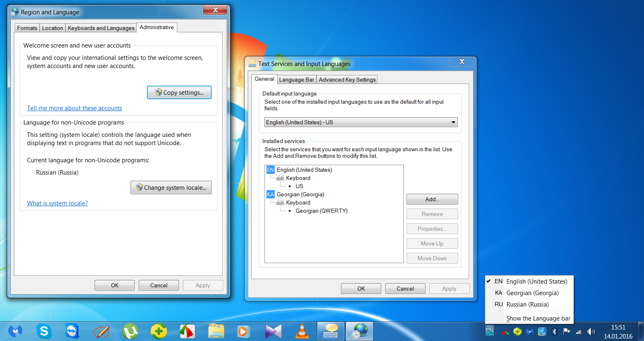Open the Location tab
Viewport: 644px width, 341px height.
click(x=52, y=28)
